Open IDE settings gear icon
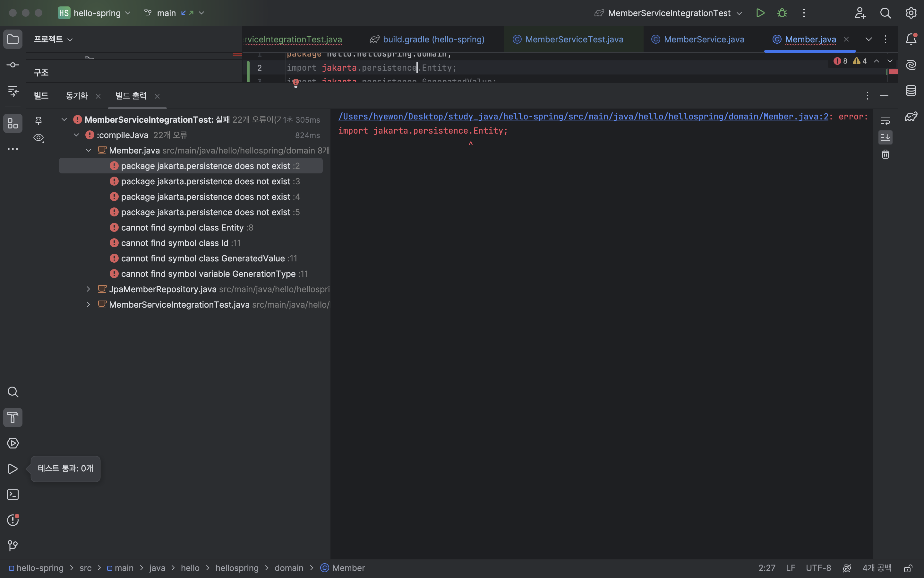The image size is (924, 578). [x=911, y=13]
